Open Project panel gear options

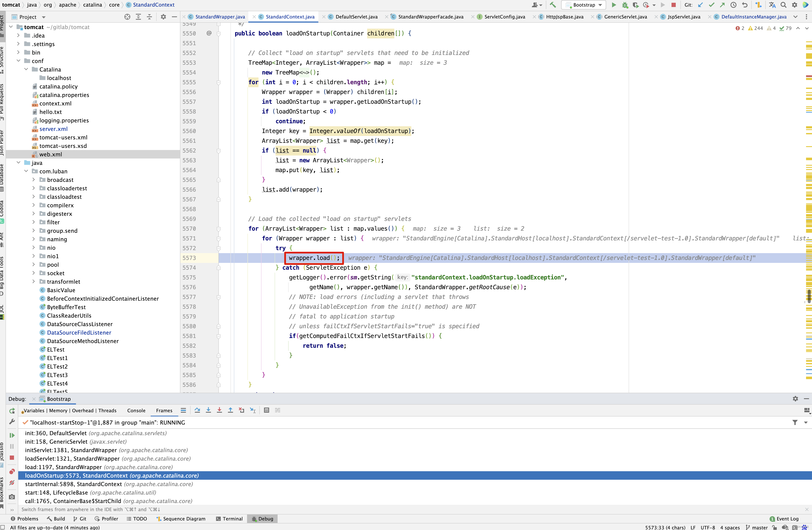coord(163,17)
